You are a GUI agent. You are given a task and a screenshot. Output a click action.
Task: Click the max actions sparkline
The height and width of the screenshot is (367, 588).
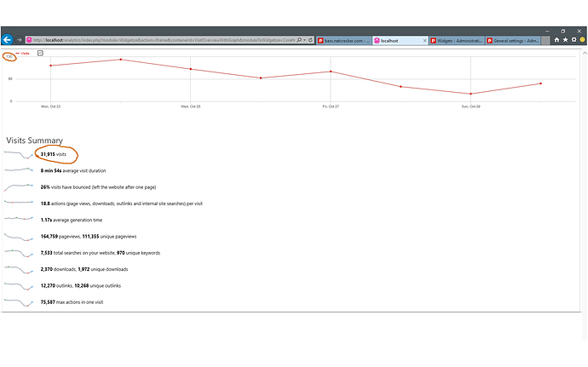click(19, 302)
